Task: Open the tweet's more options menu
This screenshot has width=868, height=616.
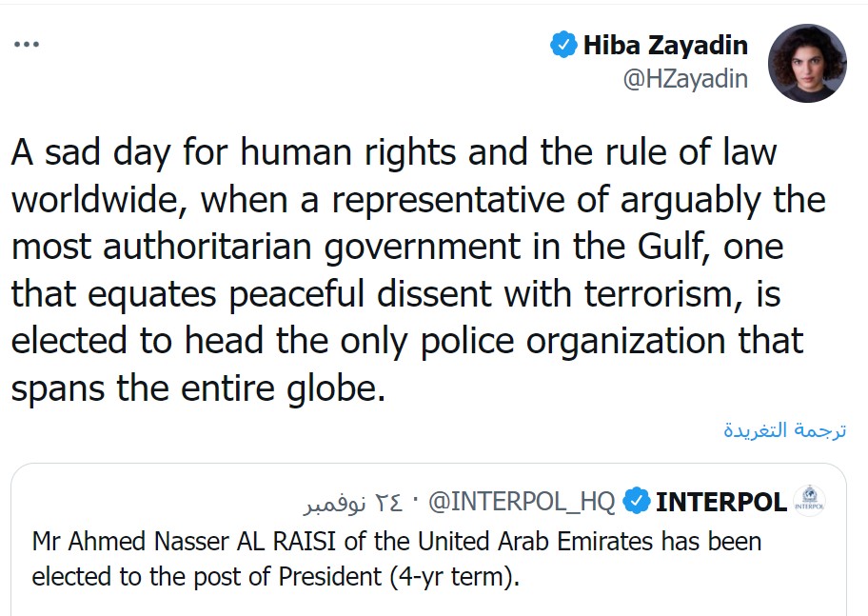Action: 26,45
